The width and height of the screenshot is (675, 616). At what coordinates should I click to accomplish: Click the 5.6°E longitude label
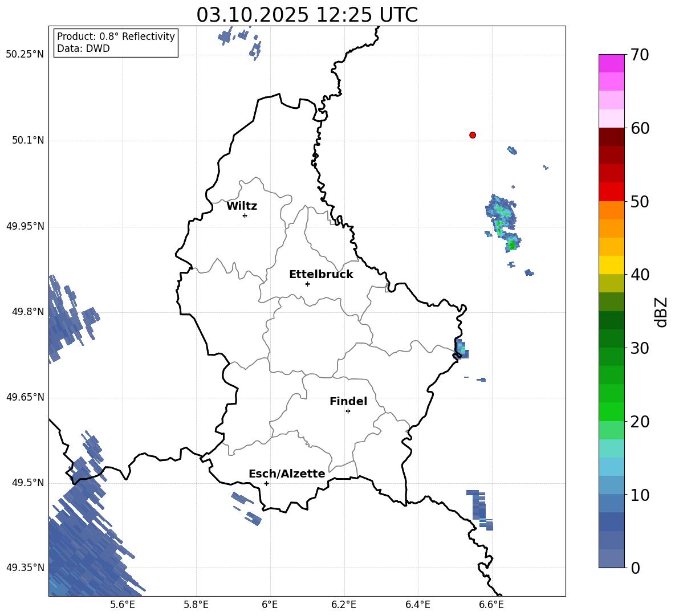[123, 605]
